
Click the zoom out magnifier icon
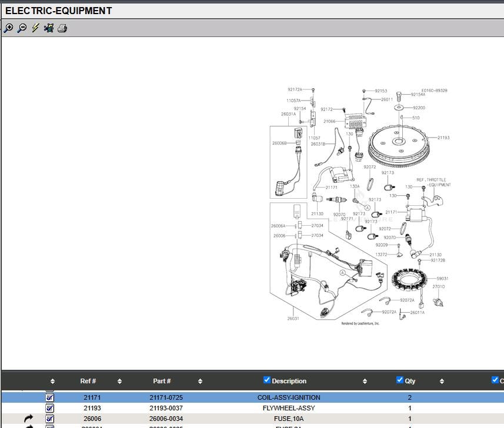click(x=22, y=28)
